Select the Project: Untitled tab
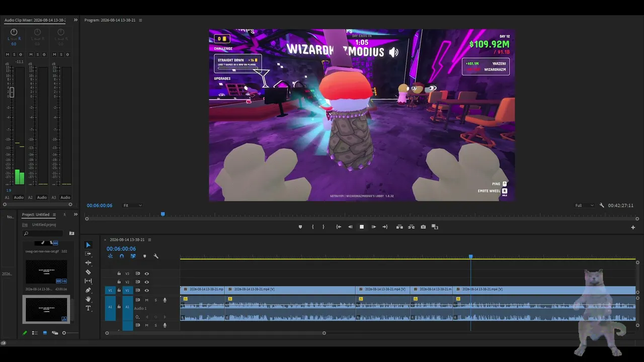The height and width of the screenshot is (362, 644). point(36,215)
